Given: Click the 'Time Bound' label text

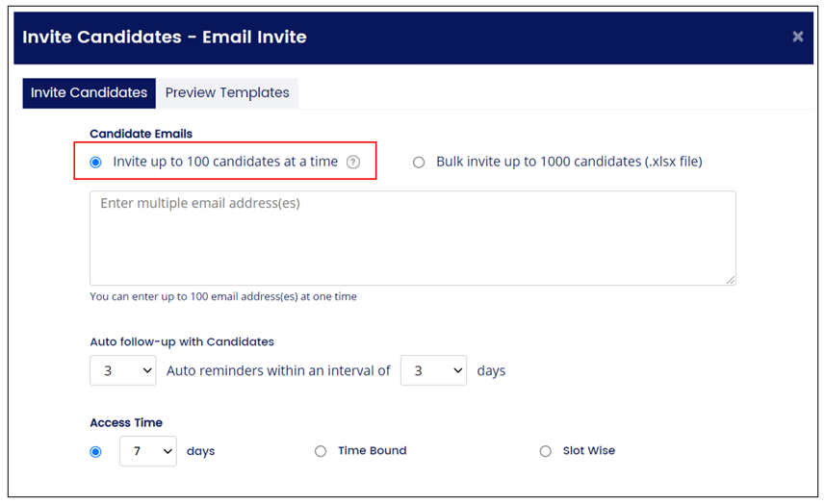Looking at the screenshot, I should (372, 450).
